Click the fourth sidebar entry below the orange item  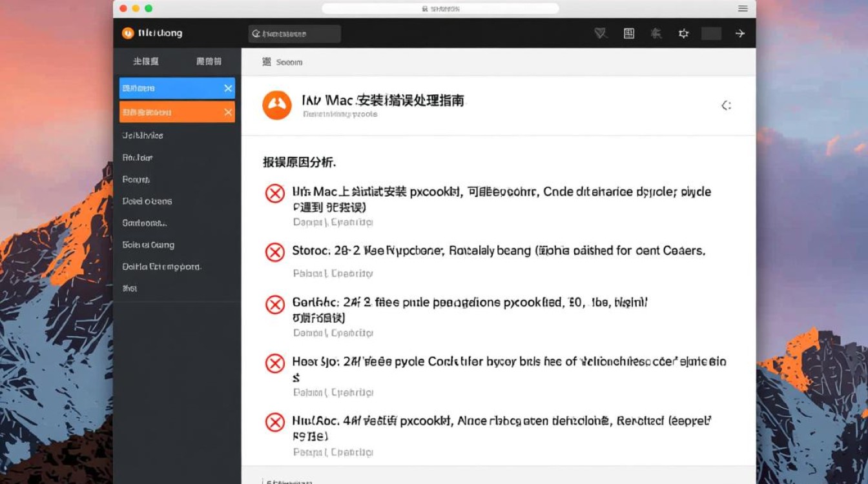coord(147,201)
